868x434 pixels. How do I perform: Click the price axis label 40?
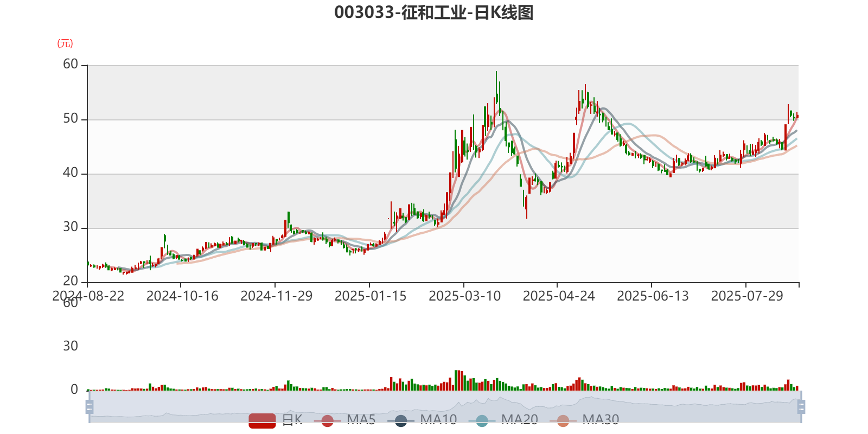click(x=71, y=173)
